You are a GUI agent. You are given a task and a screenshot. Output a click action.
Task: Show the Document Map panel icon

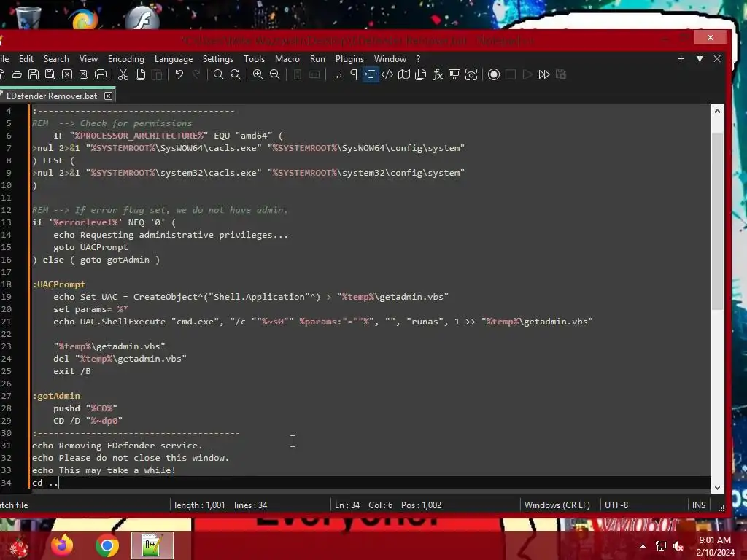click(x=404, y=75)
